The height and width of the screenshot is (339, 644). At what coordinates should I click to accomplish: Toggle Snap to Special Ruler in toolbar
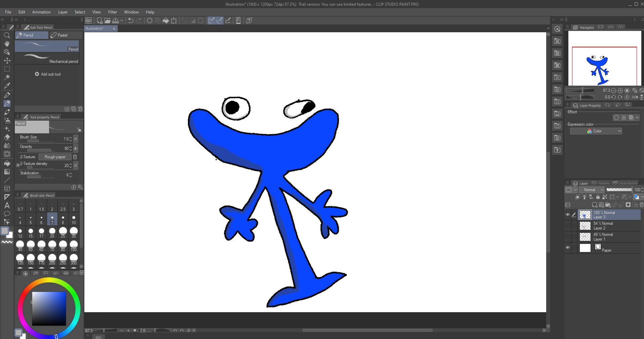(x=219, y=20)
